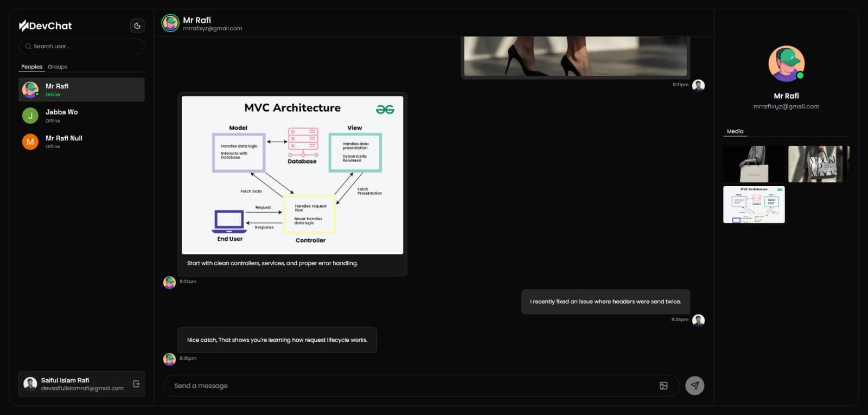Open the shopping bag media thumbnail
This screenshot has height=415, width=868.
[754, 164]
